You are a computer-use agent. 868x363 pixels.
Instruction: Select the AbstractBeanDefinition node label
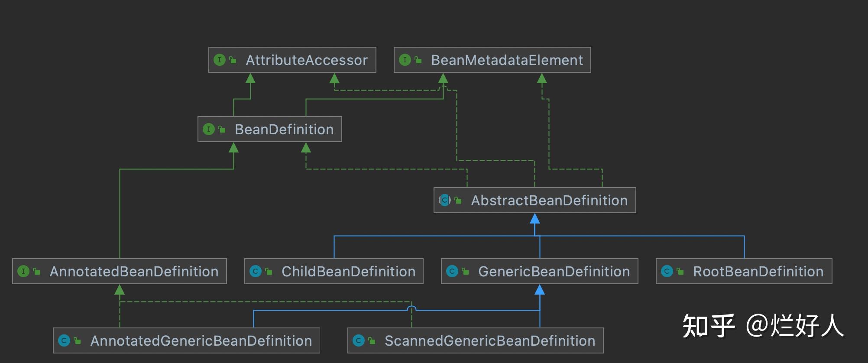[x=549, y=201]
